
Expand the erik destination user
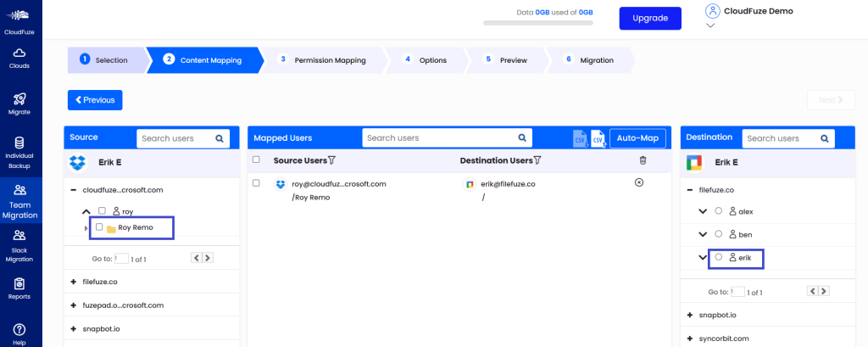[x=703, y=257]
